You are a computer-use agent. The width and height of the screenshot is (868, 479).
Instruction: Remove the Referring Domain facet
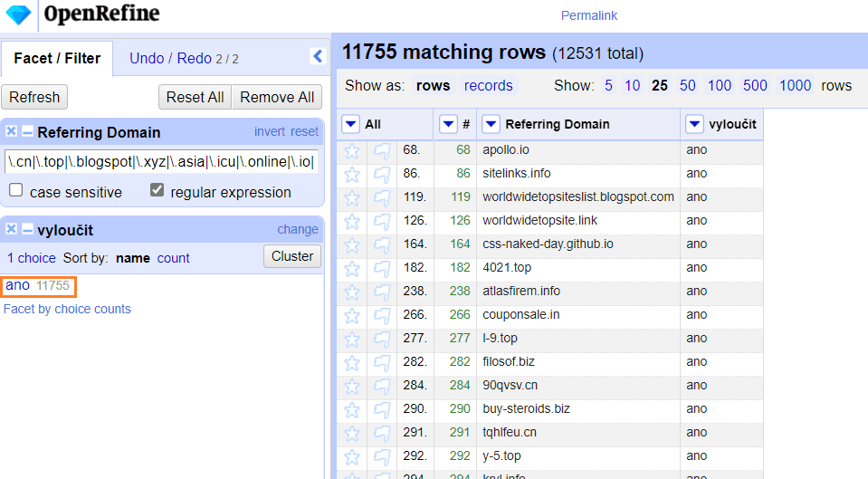pos(12,132)
